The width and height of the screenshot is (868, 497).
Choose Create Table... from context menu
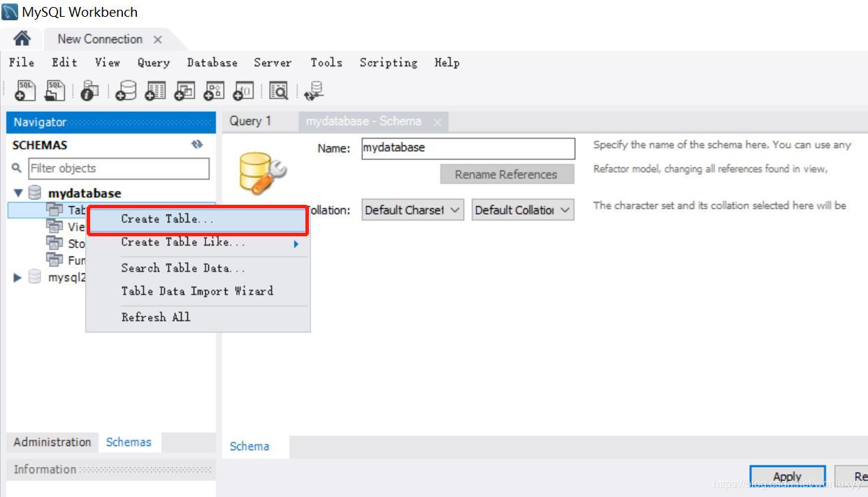[197, 219]
